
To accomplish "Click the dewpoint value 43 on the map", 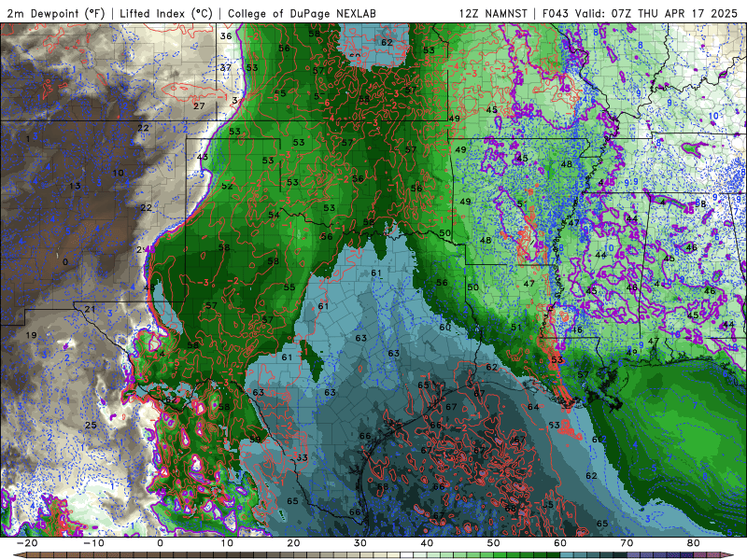I will pos(203,157).
